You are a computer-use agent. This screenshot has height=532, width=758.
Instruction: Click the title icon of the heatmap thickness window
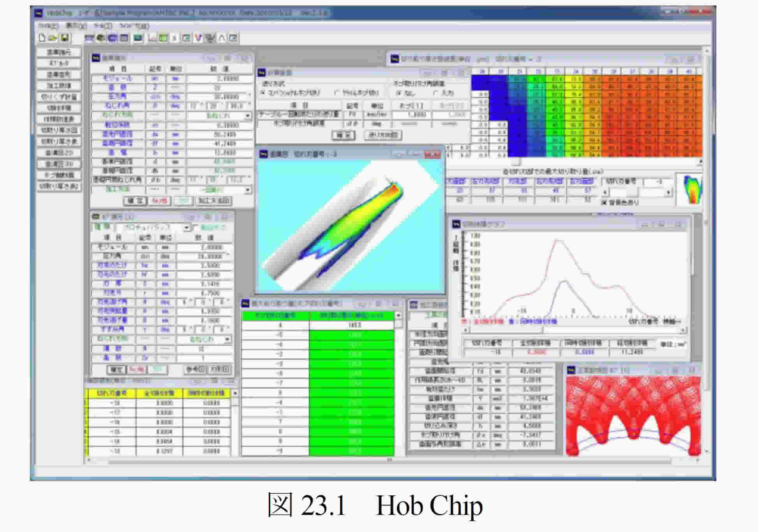coord(395,59)
